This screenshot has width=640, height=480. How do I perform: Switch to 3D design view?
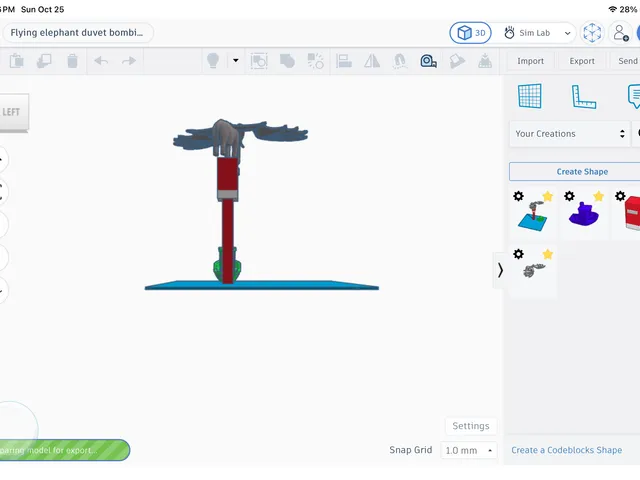[x=471, y=33]
